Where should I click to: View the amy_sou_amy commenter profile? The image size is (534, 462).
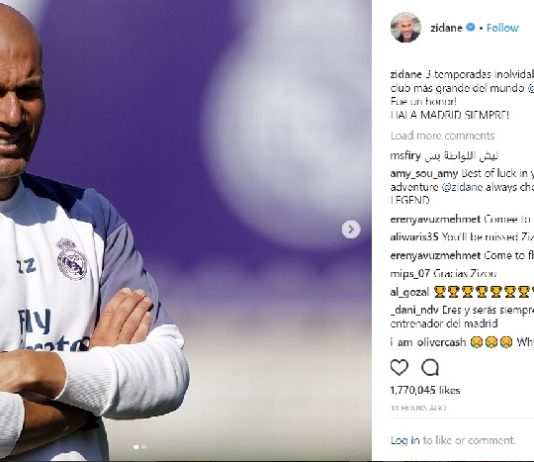pos(424,174)
